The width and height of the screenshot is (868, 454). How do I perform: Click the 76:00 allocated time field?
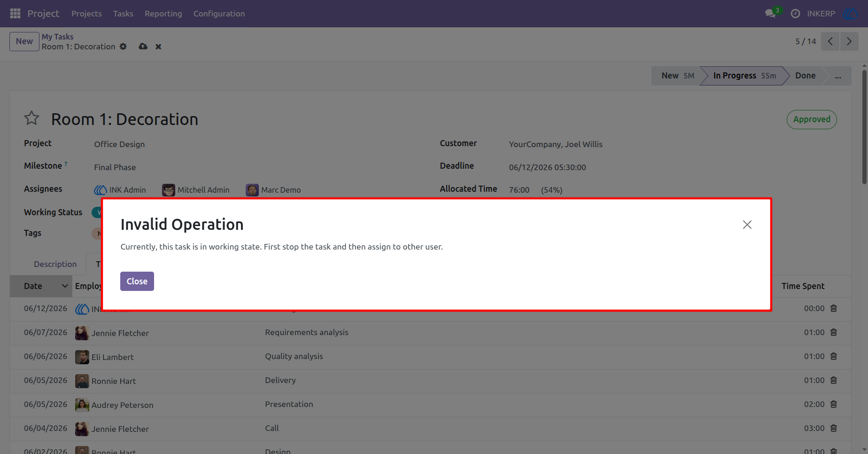(x=519, y=190)
